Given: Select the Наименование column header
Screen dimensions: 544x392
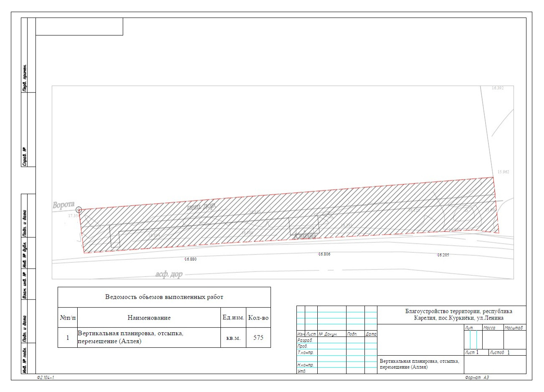Looking at the screenshot, I should 149,318.
